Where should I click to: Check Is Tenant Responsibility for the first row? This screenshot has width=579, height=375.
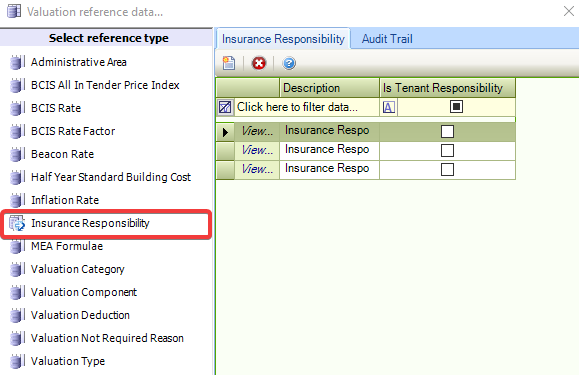tap(447, 131)
